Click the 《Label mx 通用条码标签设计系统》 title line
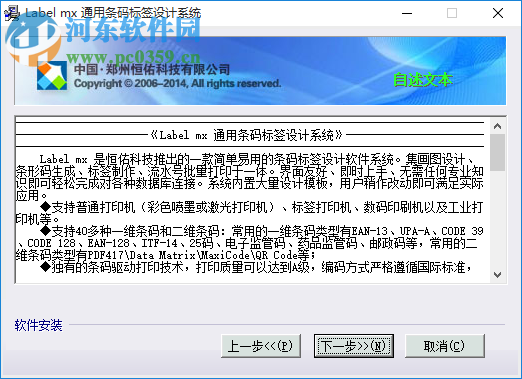The image size is (522, 379). point(247,135)
